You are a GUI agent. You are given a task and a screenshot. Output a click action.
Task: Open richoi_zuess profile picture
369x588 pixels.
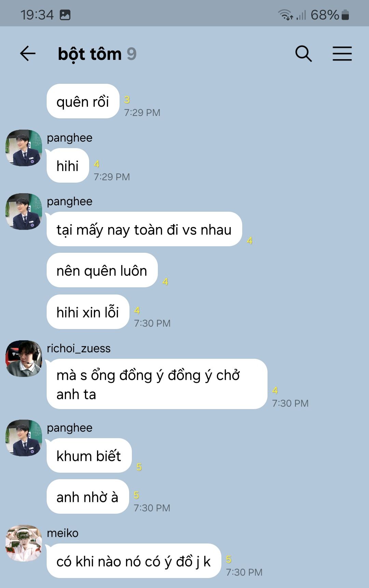[24, 358]
